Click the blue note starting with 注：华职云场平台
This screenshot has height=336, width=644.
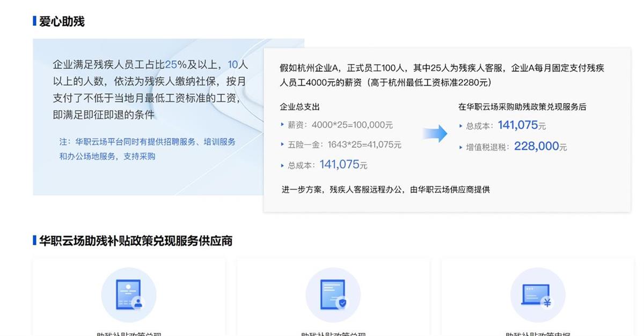[x=147, y=149]
